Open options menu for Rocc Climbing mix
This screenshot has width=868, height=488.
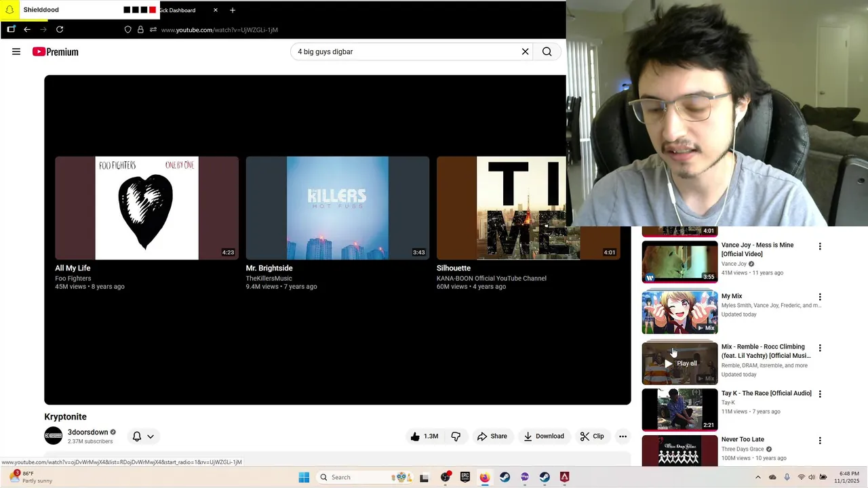[820, 348]
